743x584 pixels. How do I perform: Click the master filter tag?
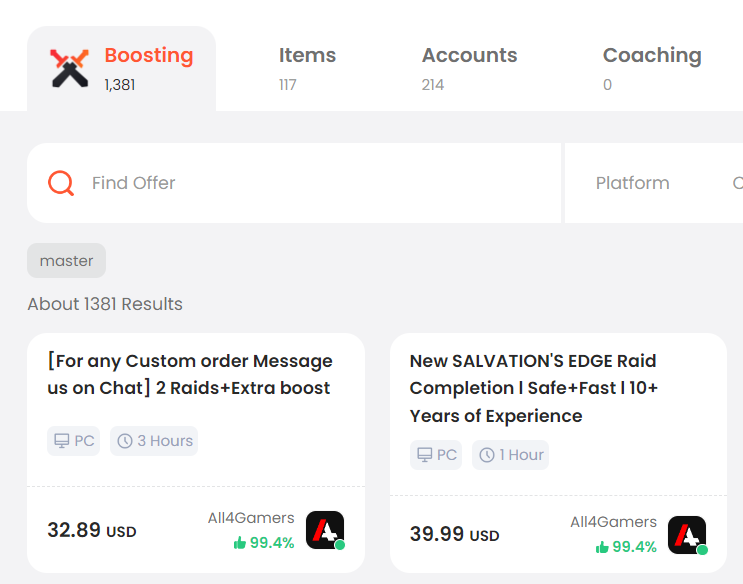(x=66, y=261)
